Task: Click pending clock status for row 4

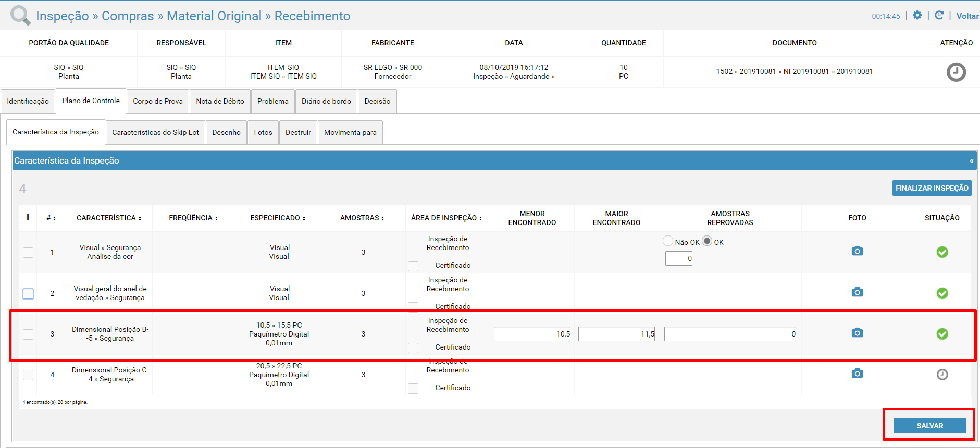Action: click(942, 375)
